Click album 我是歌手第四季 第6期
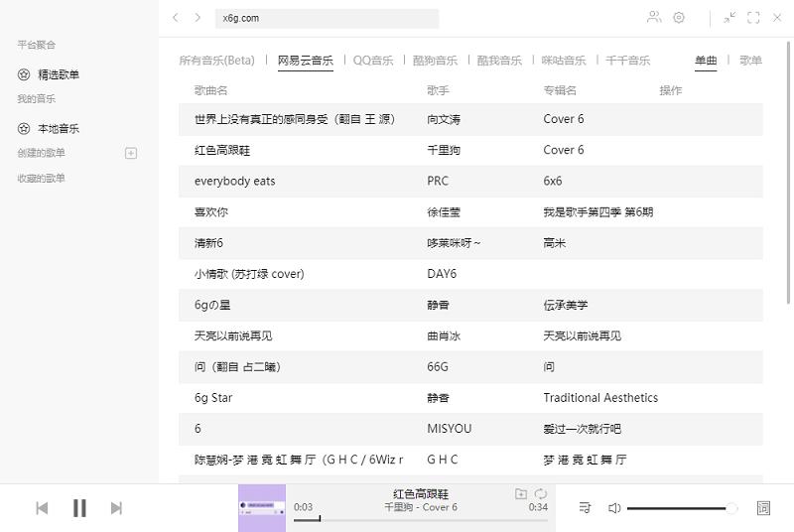Viewport: 794px width, 532px height. click(x=598, y=212)
